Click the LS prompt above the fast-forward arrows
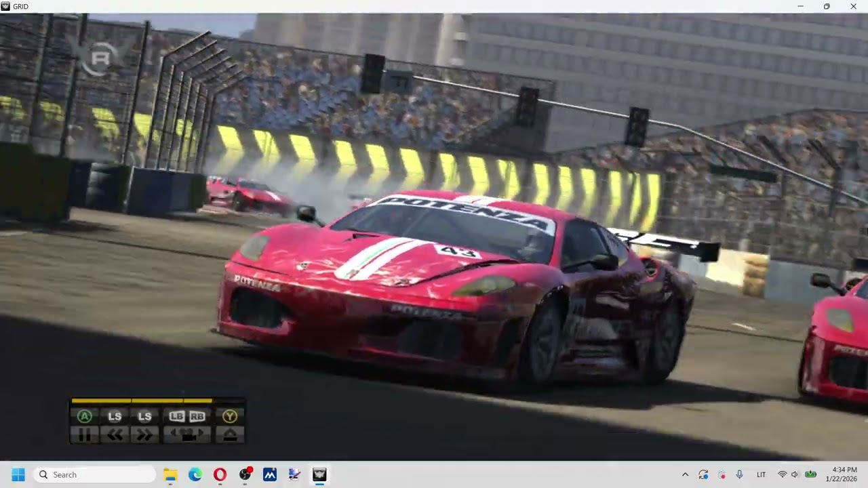868x488 pixels. (x=144, y=416)
